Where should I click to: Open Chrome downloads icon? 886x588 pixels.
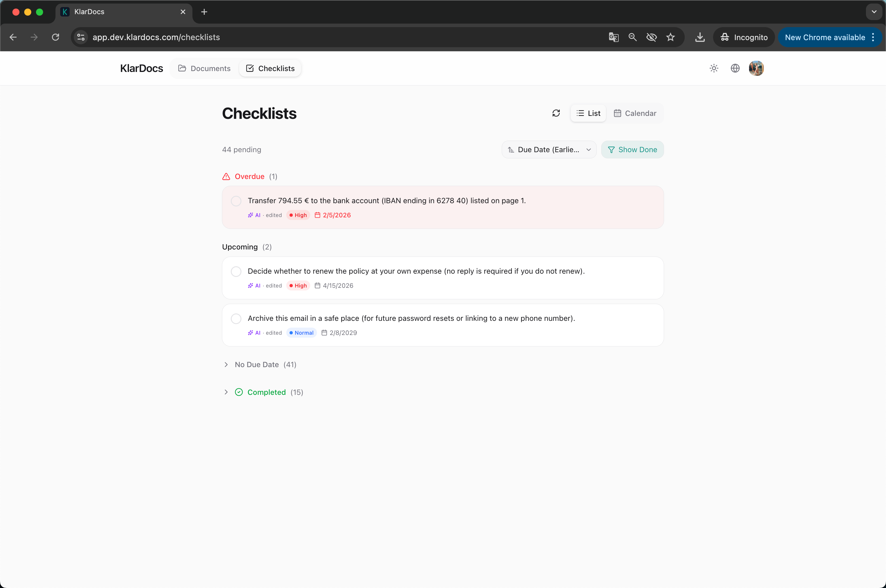pyautogui.click(x=700, y=37)
